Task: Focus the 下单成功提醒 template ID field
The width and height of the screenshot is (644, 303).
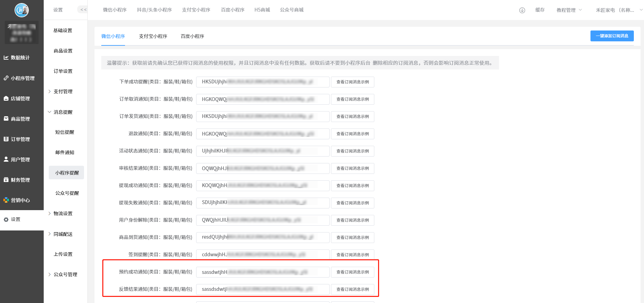Action: click(263, 82)
